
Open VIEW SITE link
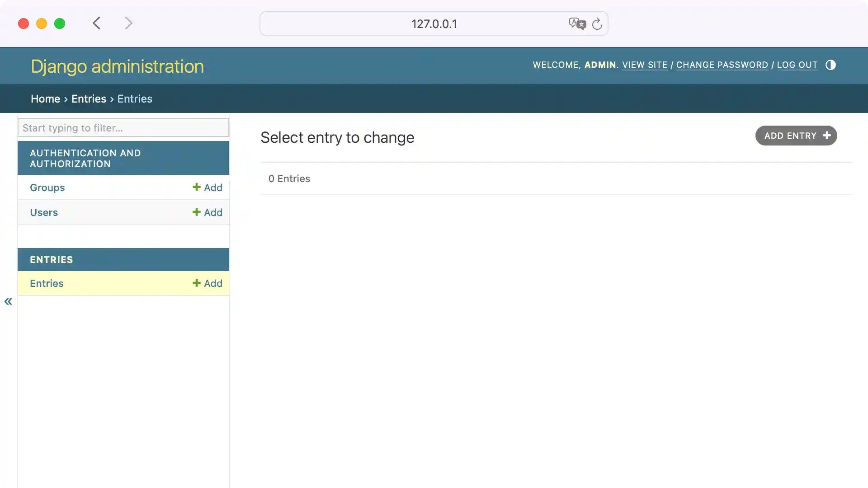coord(644,65)
